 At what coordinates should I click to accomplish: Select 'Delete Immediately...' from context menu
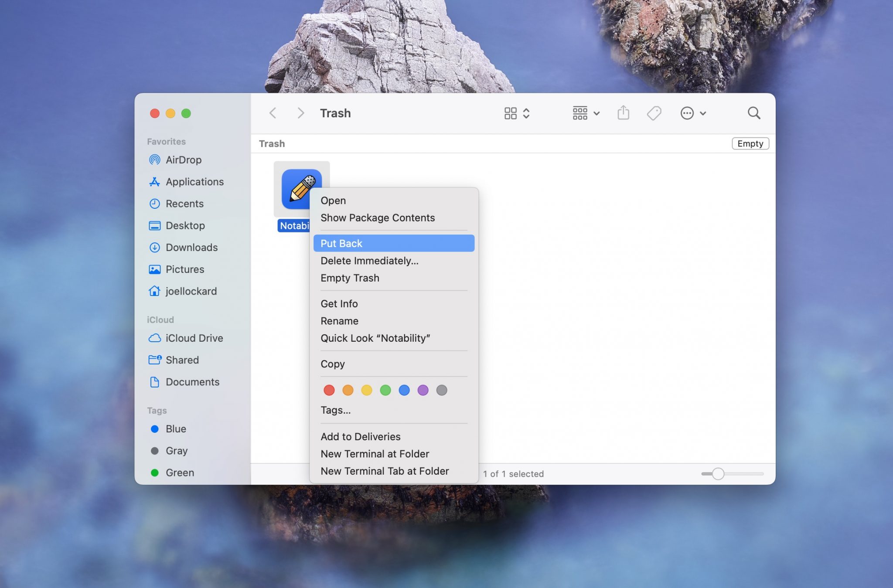point(369,261)
